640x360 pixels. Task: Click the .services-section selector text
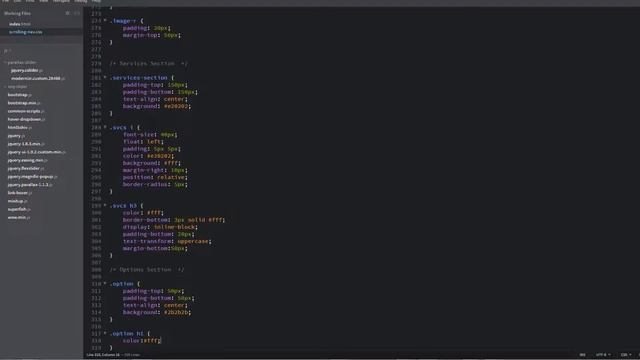[138, 78]
